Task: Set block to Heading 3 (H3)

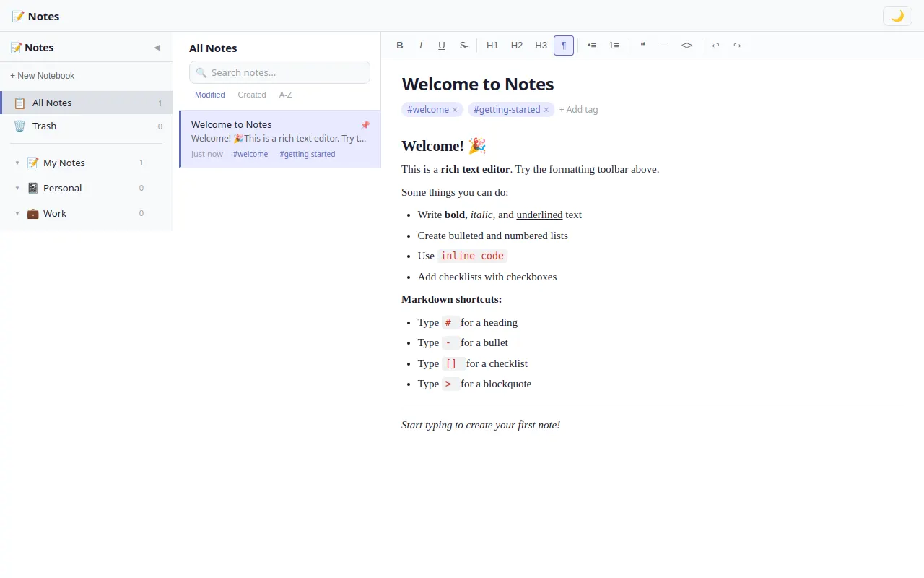Action: click(541, 46)
